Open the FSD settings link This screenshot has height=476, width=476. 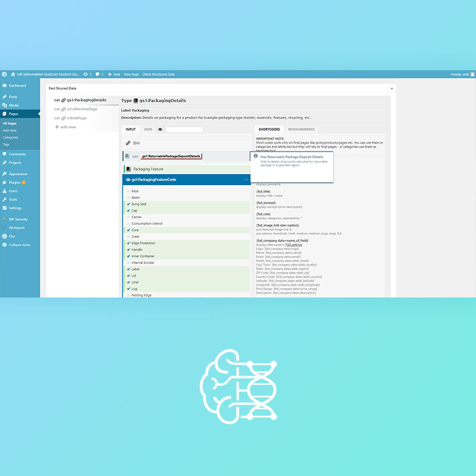[x=294, y=245]
